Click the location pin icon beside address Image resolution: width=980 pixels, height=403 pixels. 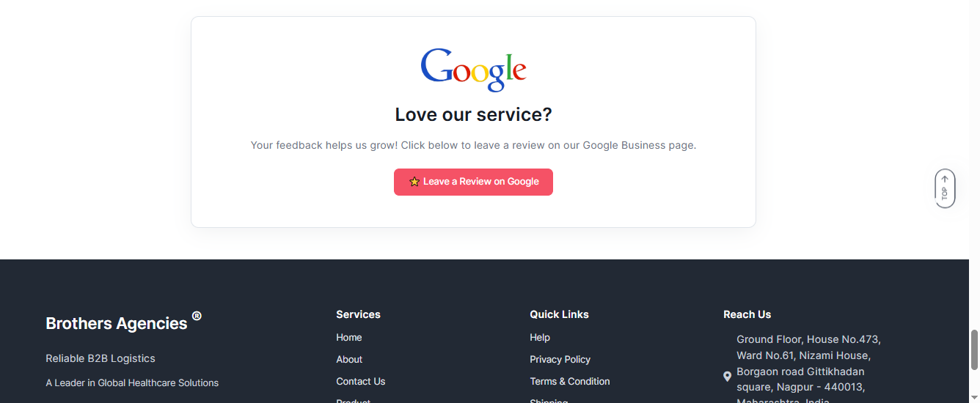[x=727, y=377]
